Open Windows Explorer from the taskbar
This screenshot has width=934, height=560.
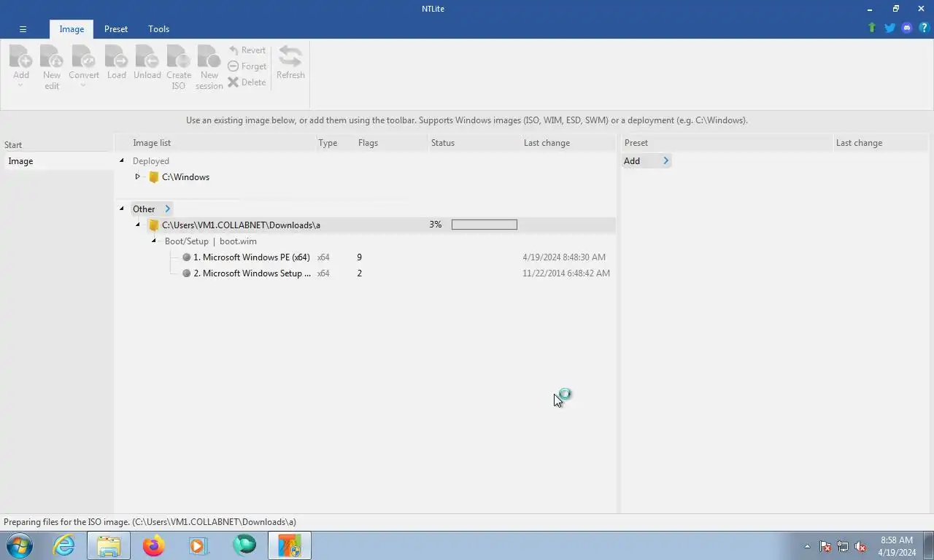click(x=109, y=545)
